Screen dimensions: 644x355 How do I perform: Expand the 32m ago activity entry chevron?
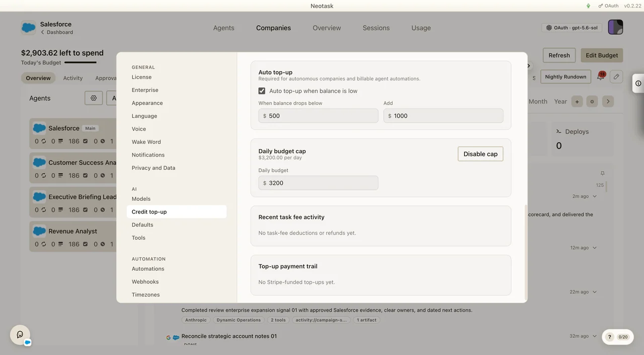(x=595, y=336)
